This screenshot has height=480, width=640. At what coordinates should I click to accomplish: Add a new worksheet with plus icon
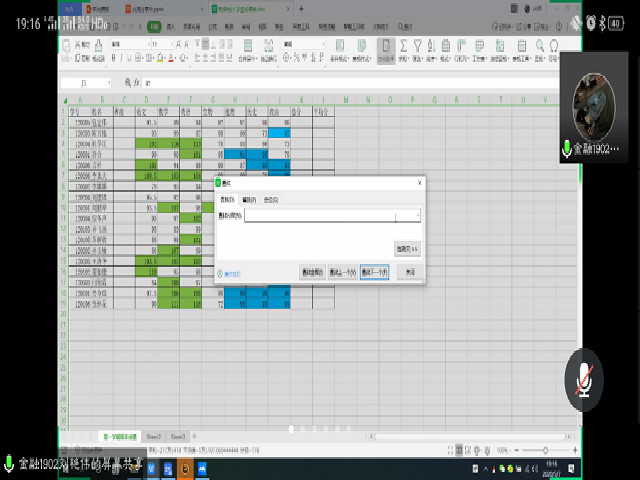point(194,437)
